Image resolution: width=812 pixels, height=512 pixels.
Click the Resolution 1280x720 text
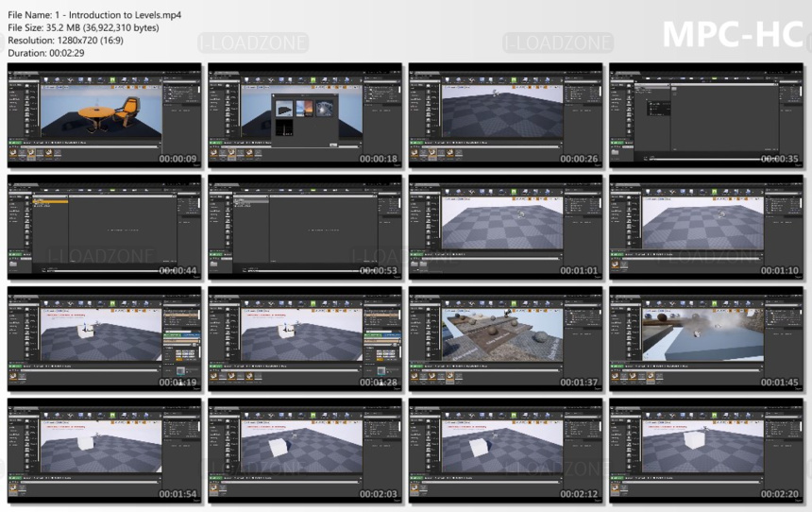coord(65,40)
